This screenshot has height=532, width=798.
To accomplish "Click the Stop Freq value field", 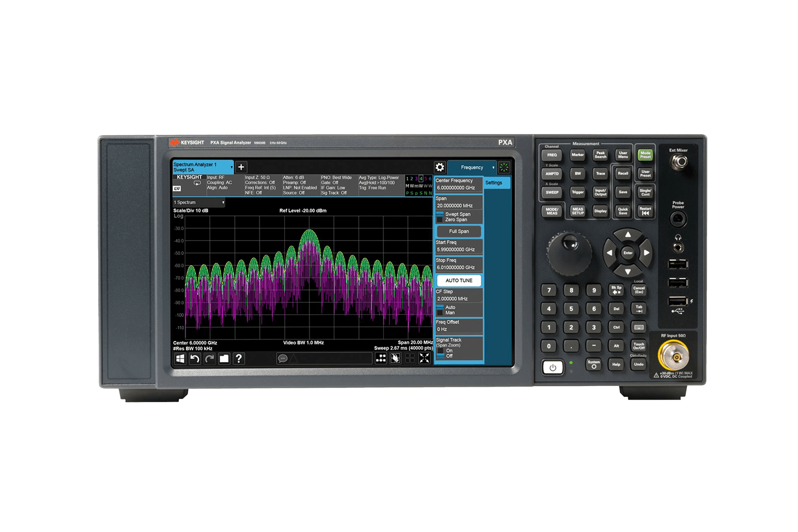I will pyautogui.click(x=458, y=268).
